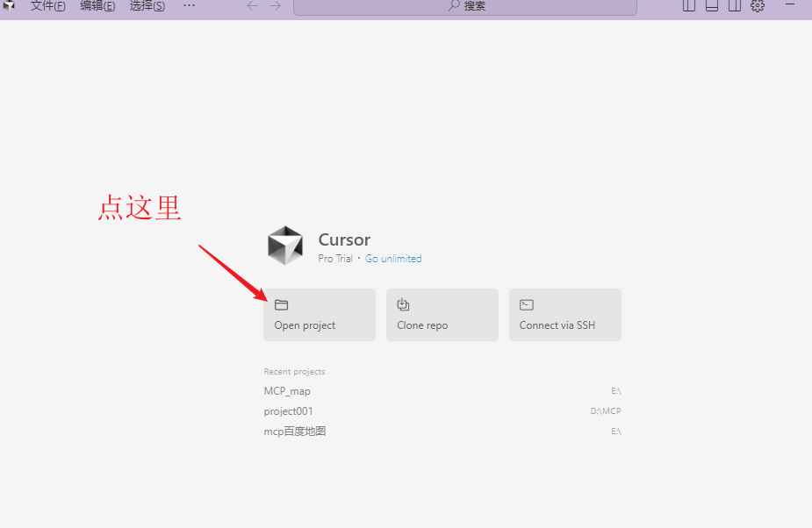
Task: Click the Cursor cube logo
Action: 284,246
